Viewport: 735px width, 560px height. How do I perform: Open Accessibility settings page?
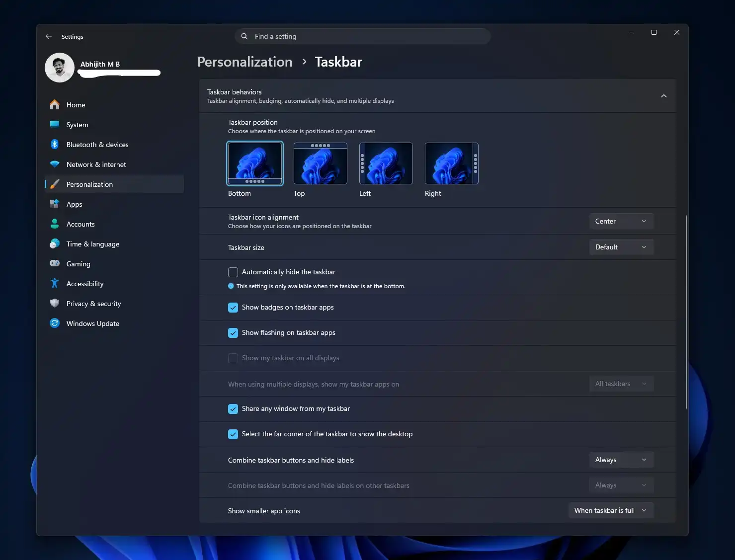(x=114, y=284)
